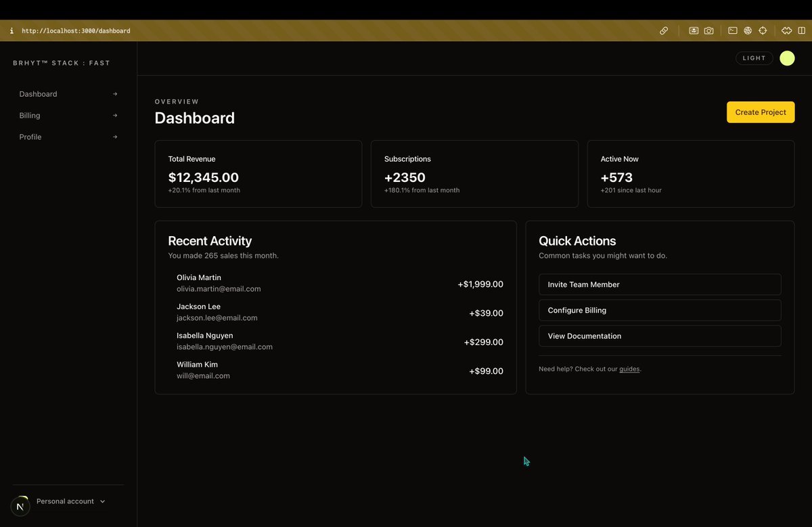Click the Subscriptions stat card
Viewport: 812px width, 527px height.
click(x=474, y=174)
